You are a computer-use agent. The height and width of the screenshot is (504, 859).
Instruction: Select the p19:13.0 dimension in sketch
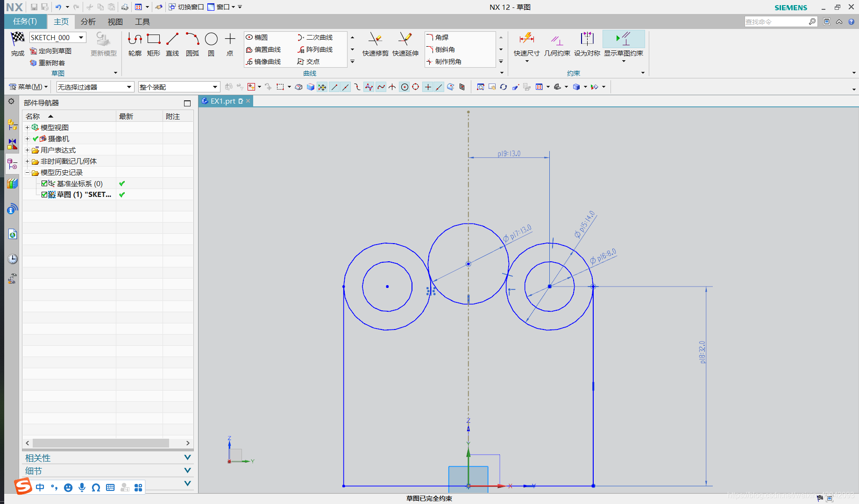coord(509,154)
